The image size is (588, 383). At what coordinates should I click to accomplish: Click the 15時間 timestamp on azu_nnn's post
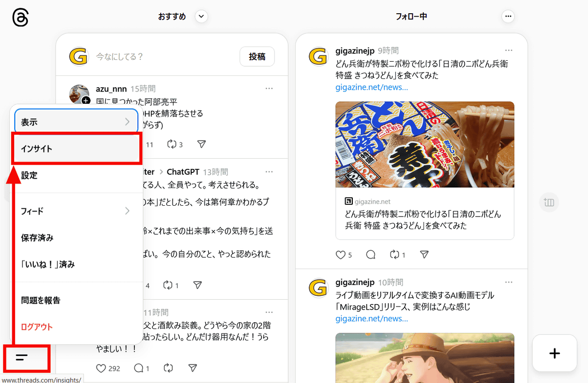click(x=143, y=89)
